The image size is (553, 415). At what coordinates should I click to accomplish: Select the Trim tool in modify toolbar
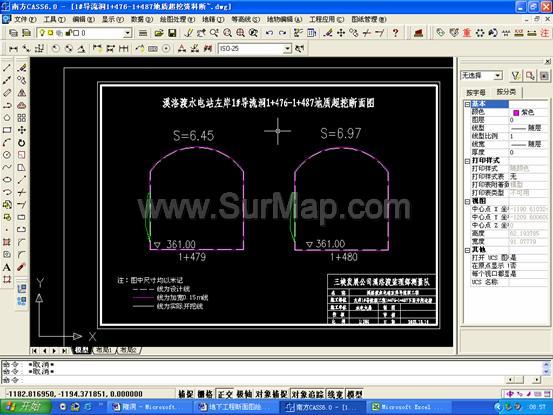point(22,192)
